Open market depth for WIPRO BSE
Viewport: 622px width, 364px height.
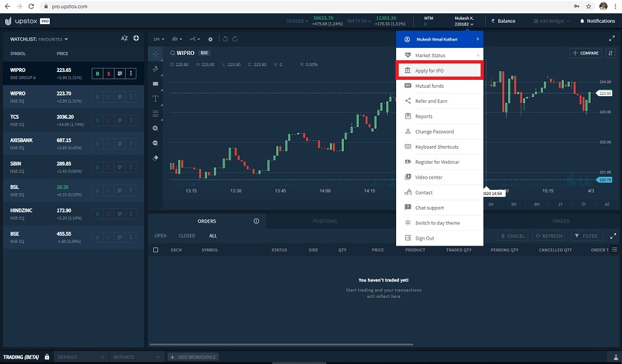coord(119,73)
